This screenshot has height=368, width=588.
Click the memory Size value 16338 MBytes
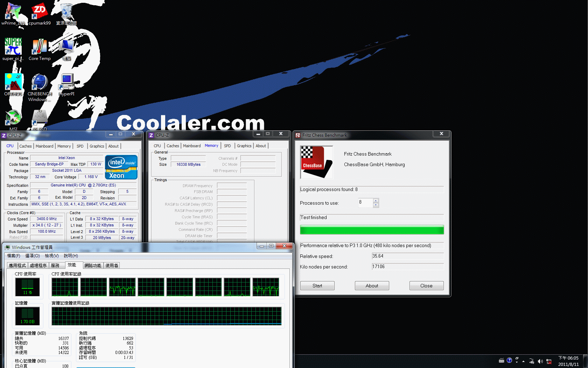point(188,165)
